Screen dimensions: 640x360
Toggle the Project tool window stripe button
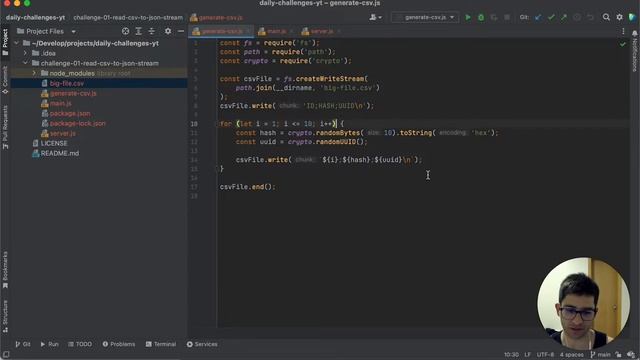(5, 42)
